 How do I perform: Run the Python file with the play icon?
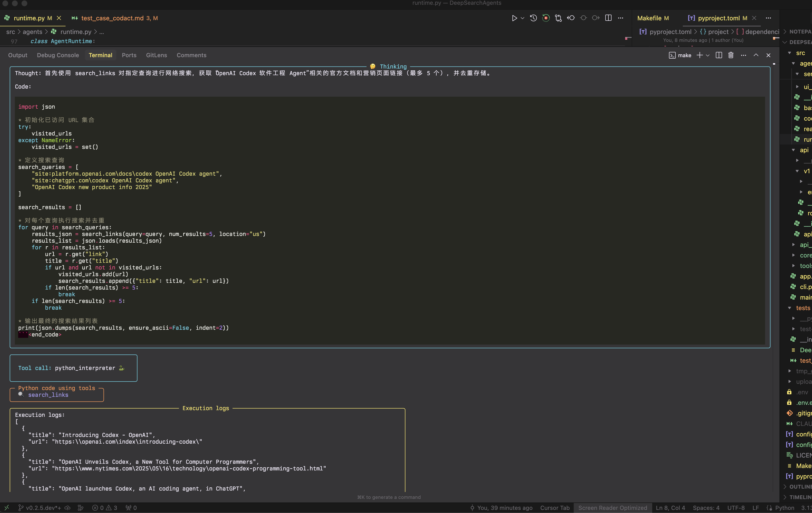pos(514,18)
